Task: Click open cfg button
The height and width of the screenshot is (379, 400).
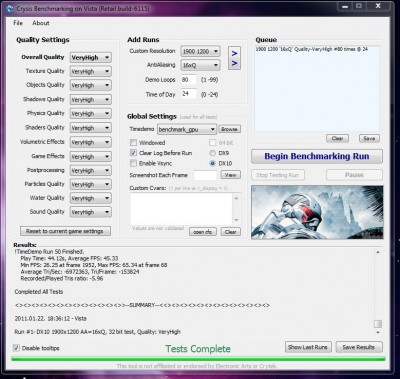Action: pos(203,232)
